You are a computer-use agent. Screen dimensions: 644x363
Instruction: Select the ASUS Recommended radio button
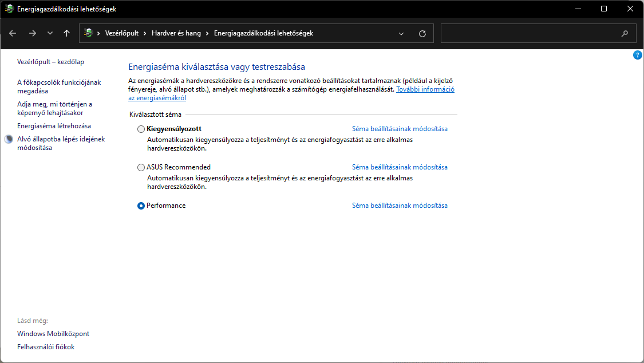tap(141, 167)
